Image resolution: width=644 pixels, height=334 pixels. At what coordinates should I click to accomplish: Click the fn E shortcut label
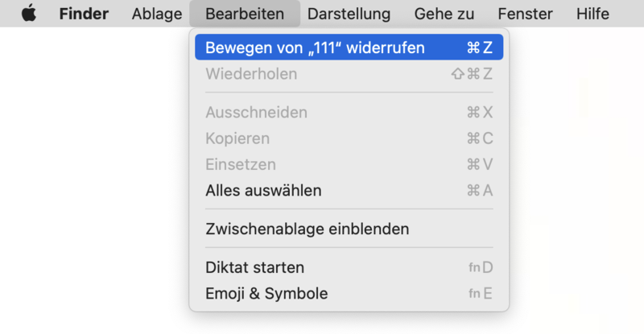[481, 294]
